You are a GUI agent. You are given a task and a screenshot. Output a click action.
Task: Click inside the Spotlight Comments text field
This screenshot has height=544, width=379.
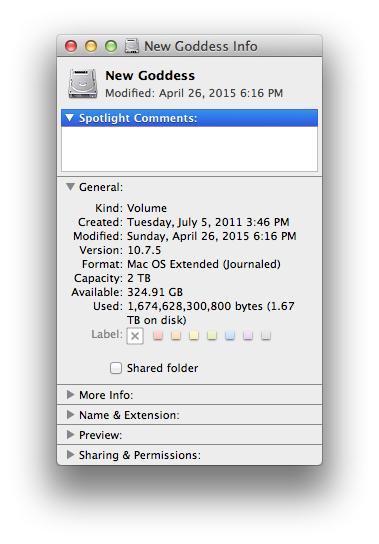(x=190, y=148)
